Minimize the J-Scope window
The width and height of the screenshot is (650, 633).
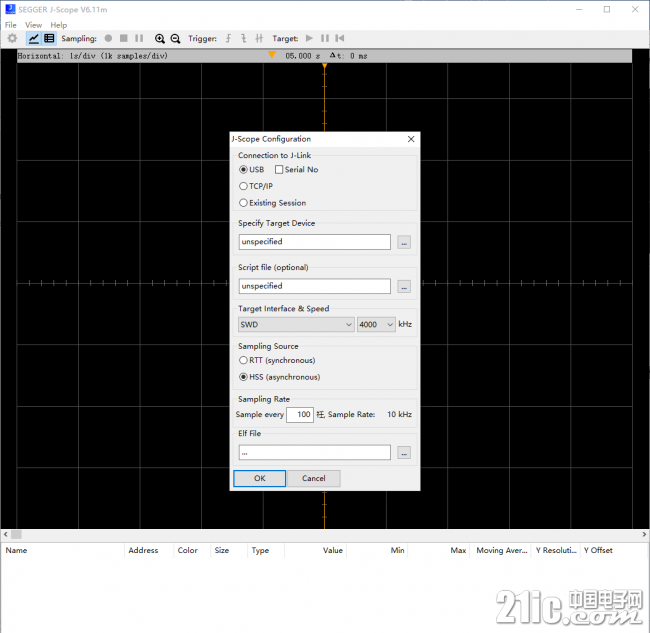pyautogui.click(x=579, y=9)
